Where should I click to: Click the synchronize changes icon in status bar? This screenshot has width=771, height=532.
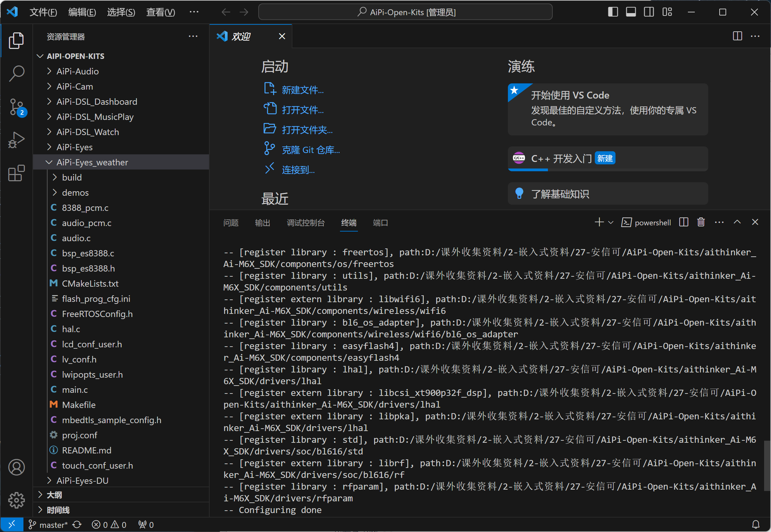click(x=77, y=524)
